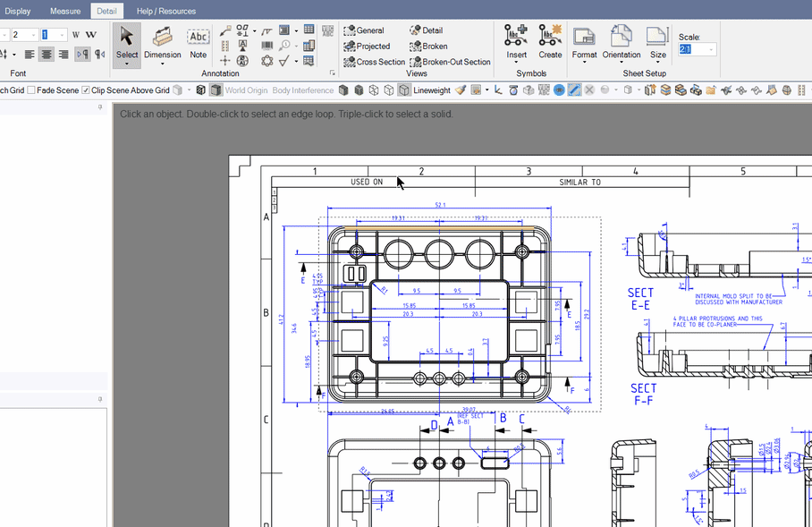
Task: Insert a table using the grid icon
Action: [309, 30]
